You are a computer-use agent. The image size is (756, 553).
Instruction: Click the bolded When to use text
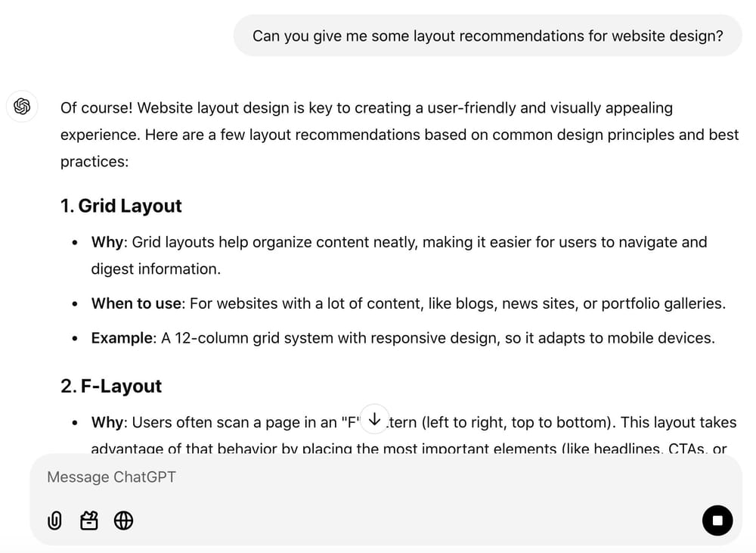point(136,303)
